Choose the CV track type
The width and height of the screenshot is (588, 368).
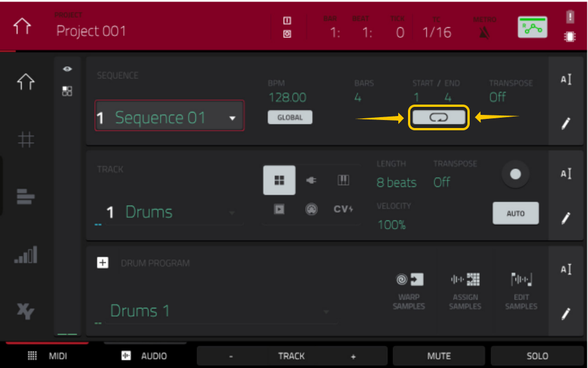(342, 209)
